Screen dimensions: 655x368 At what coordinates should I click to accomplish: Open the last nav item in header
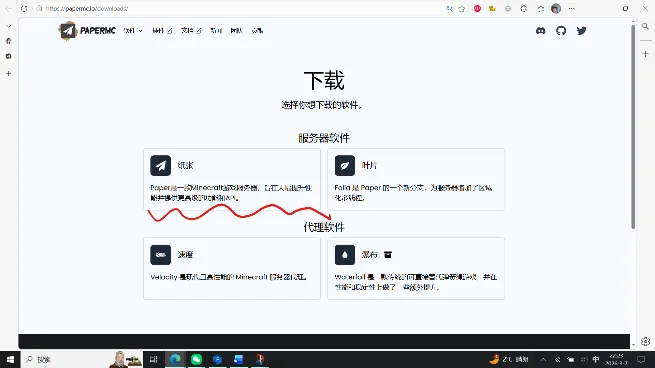pyautogui.click(x=257, y=30)
